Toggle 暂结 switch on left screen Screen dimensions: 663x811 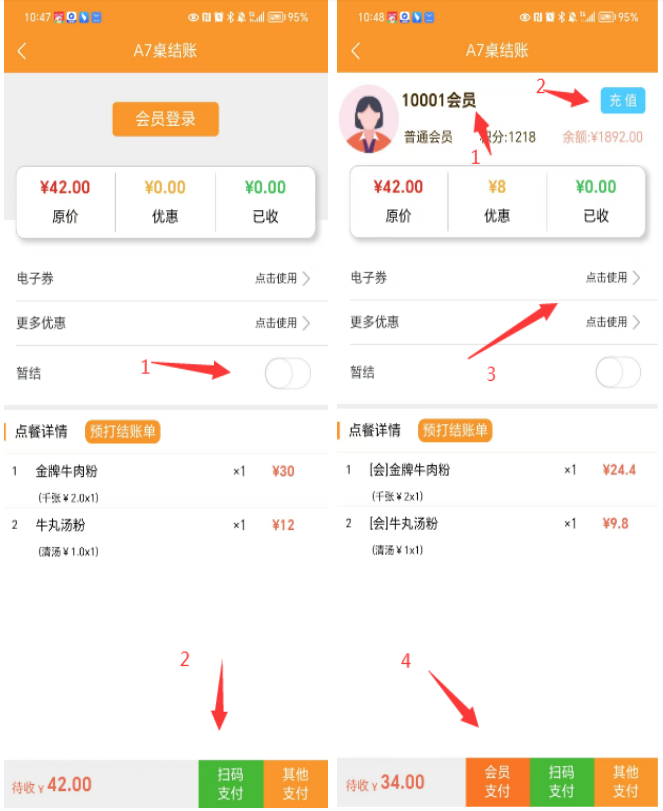point(288,373)
